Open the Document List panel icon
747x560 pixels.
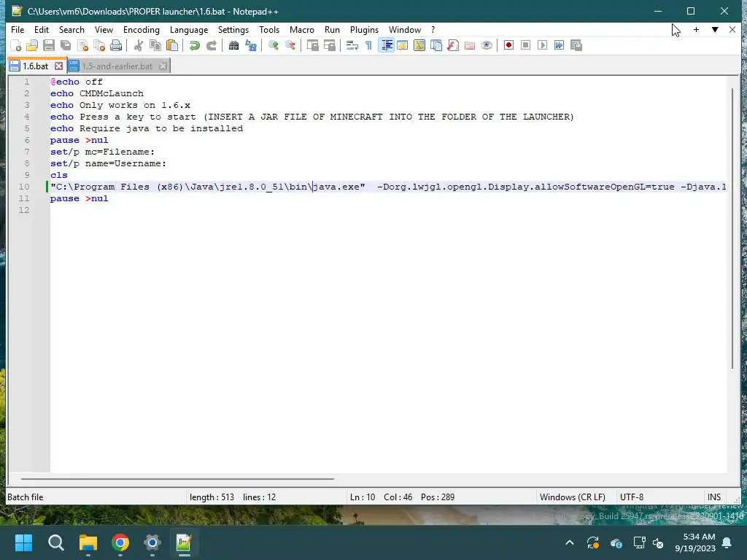pos(436,45)
